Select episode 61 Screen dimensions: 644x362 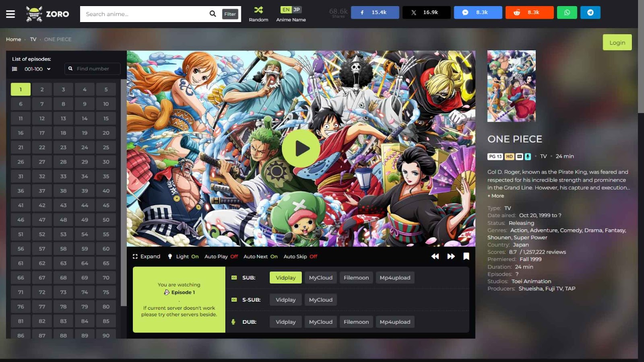pyautogui.click(x=21, y=263)
